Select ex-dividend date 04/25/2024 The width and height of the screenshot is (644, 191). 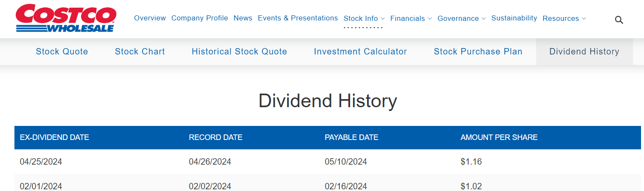point(41,162)
